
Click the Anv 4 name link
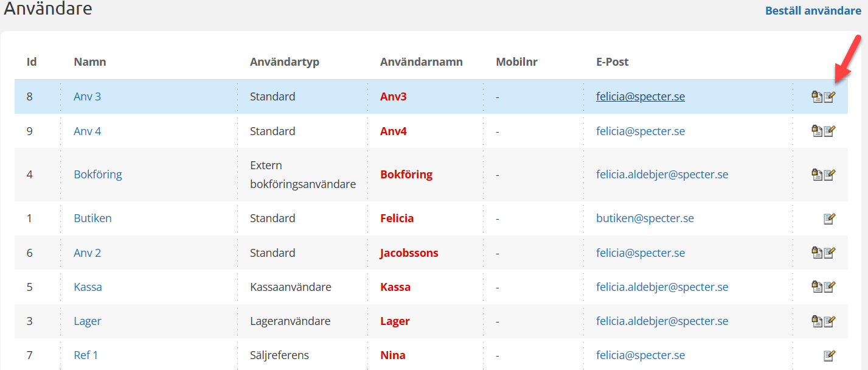88,131
